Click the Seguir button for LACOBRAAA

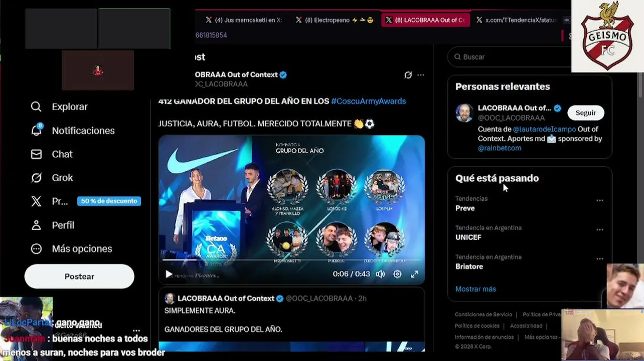[x=585, y=113]
